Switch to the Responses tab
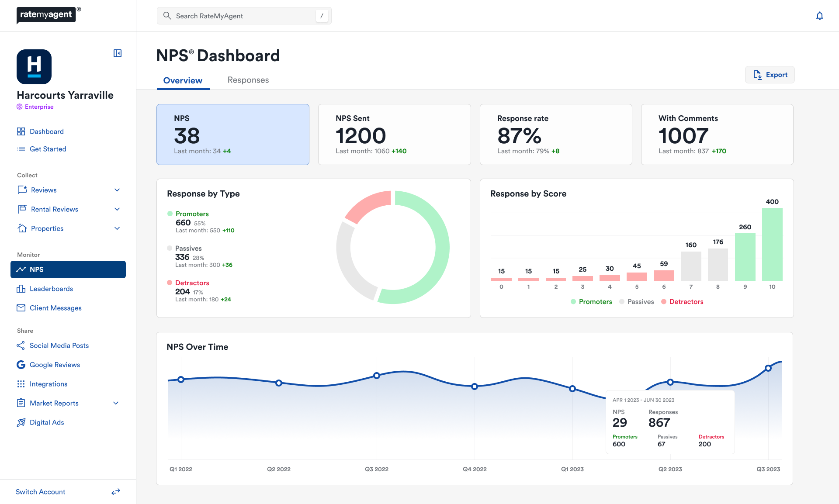 point(248,80)
